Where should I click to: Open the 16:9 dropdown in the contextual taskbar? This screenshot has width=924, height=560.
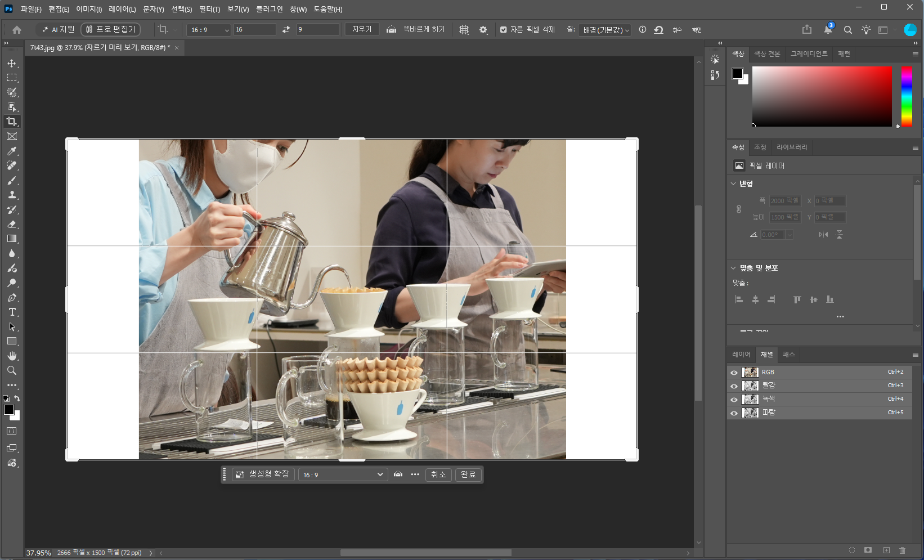343,474
